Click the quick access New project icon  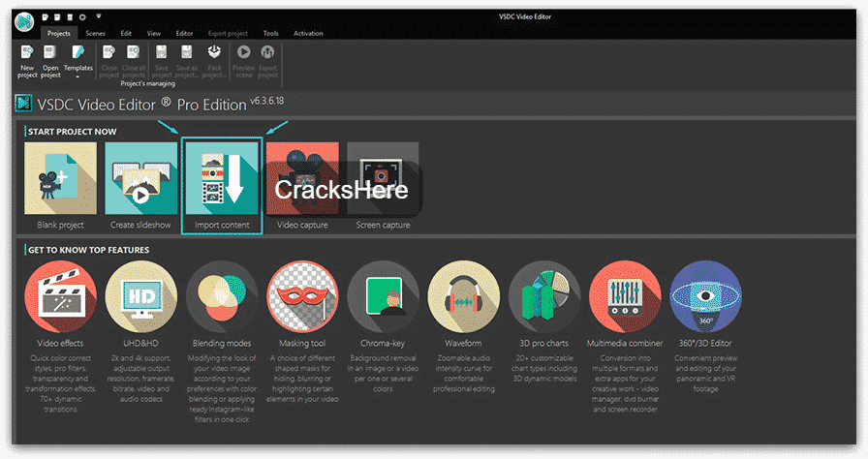click(x=45, y=17)
